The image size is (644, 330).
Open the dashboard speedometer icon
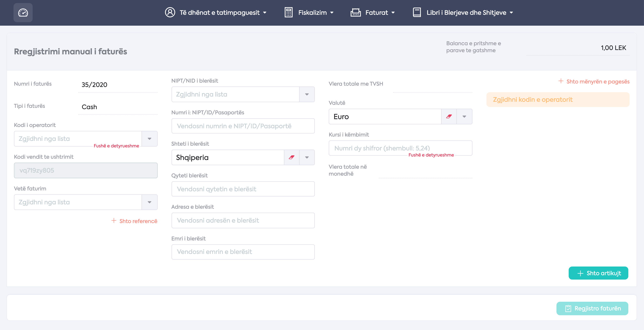pyautogui.click(x=23, y=12)
